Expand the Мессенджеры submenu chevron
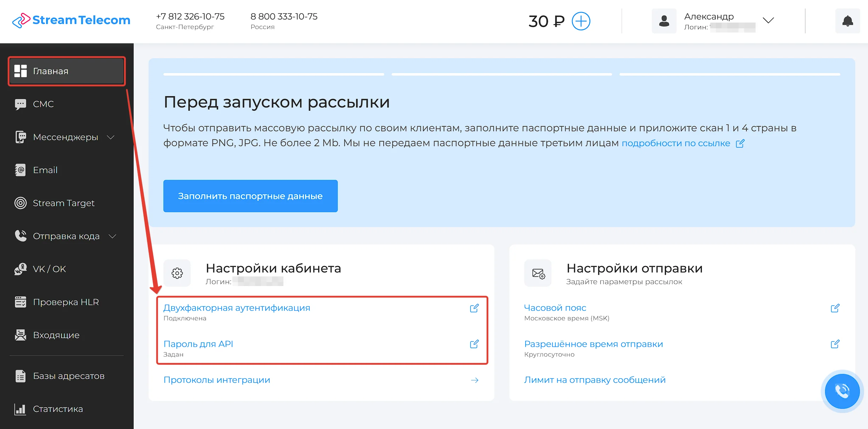 (x=111, y=137)
